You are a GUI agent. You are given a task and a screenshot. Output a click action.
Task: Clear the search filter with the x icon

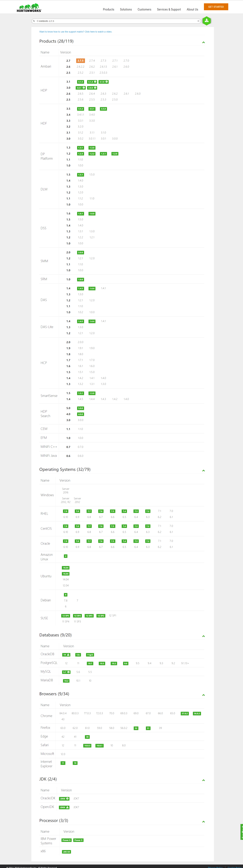(x=198, y=21)
